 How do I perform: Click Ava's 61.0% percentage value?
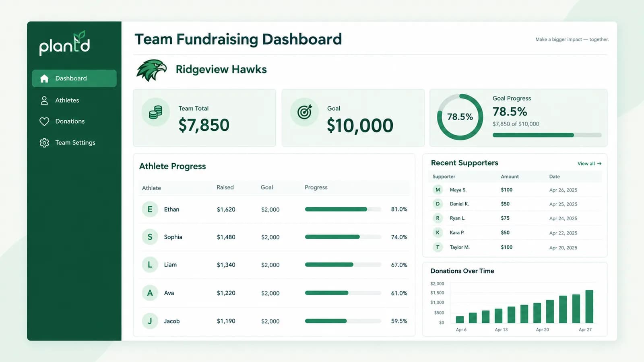click(399, 293)
